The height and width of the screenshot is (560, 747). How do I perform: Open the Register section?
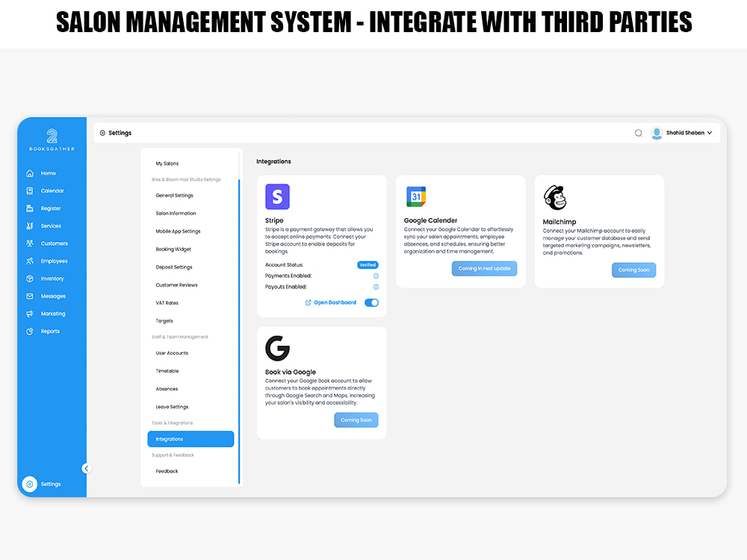[x=51, y=208]
